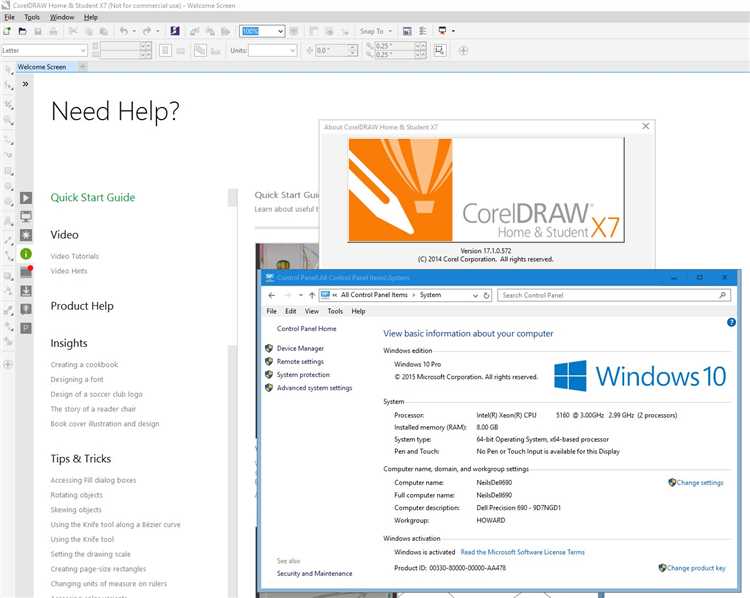750x598 pixels.
Task: Click Change settings for computer name
Action: point(700,483)
